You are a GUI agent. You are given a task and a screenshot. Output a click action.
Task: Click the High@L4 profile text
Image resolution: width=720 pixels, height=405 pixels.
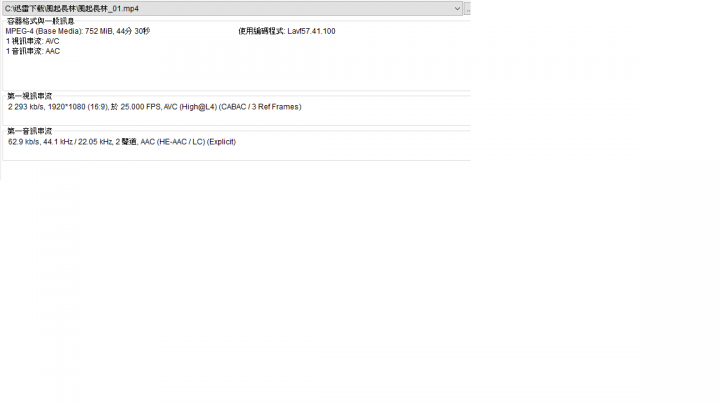198,107
